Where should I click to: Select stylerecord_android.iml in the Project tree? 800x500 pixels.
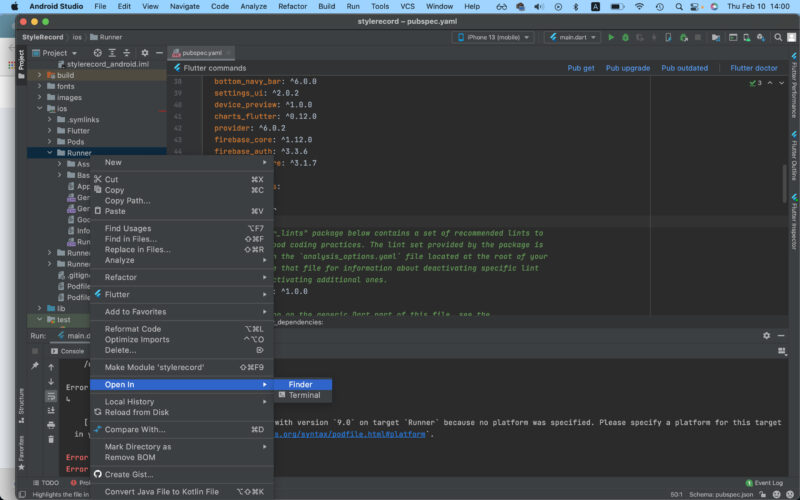[x=108, y=64]
